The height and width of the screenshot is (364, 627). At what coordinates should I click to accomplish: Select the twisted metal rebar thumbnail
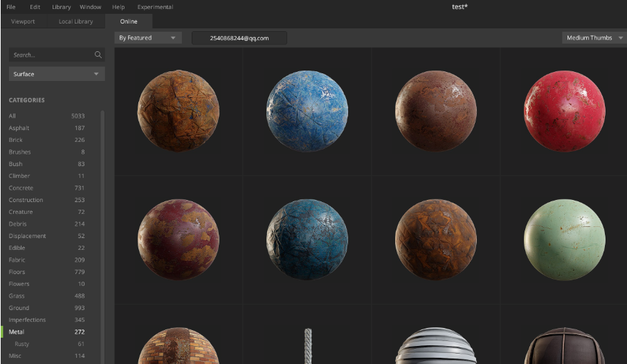point(307,345)
